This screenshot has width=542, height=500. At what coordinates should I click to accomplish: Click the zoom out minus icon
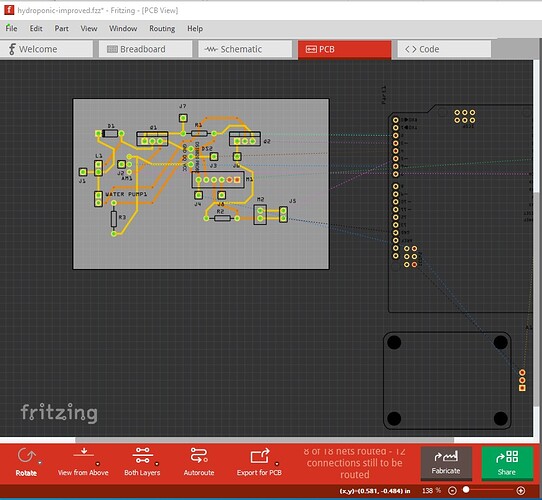[452, 490]
